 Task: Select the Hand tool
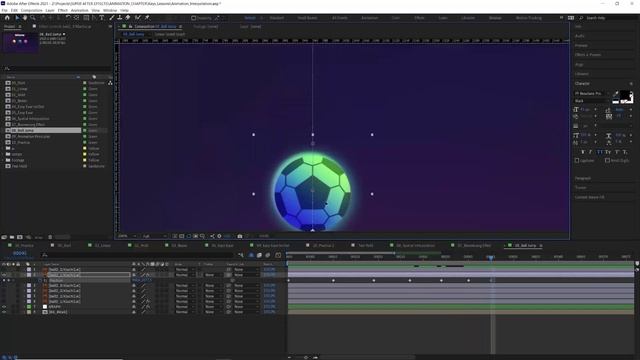[25, 18]
